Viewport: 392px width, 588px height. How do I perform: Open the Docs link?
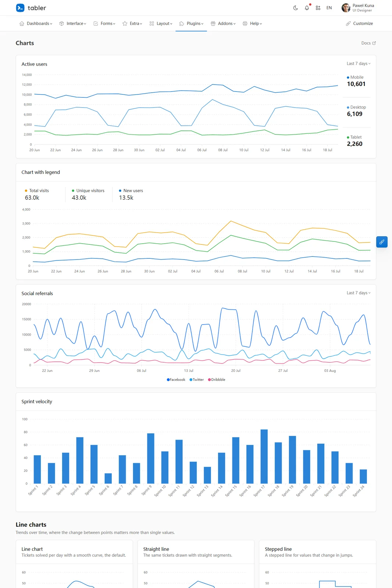[x=368, y=43]
